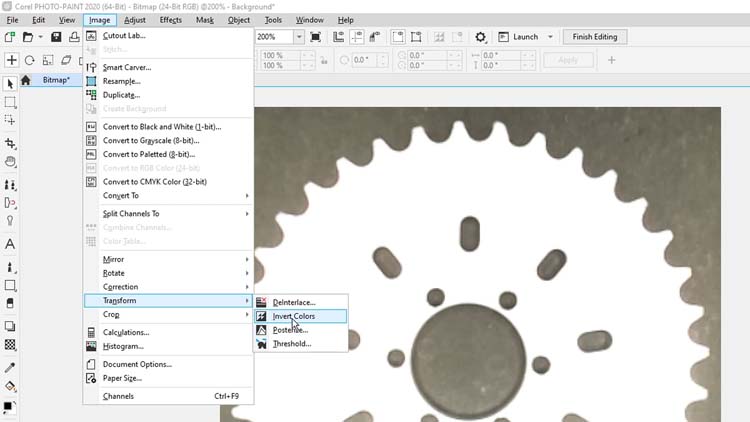The width and height of the screenshot is (750, 422).
Task: Select the Text tool
Action: 10,244
